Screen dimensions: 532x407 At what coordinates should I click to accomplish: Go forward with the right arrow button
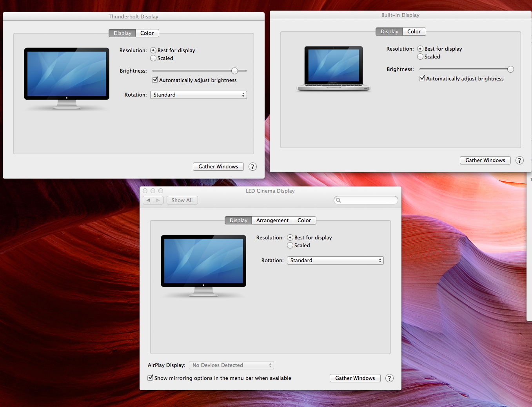[x=158, y=200]
